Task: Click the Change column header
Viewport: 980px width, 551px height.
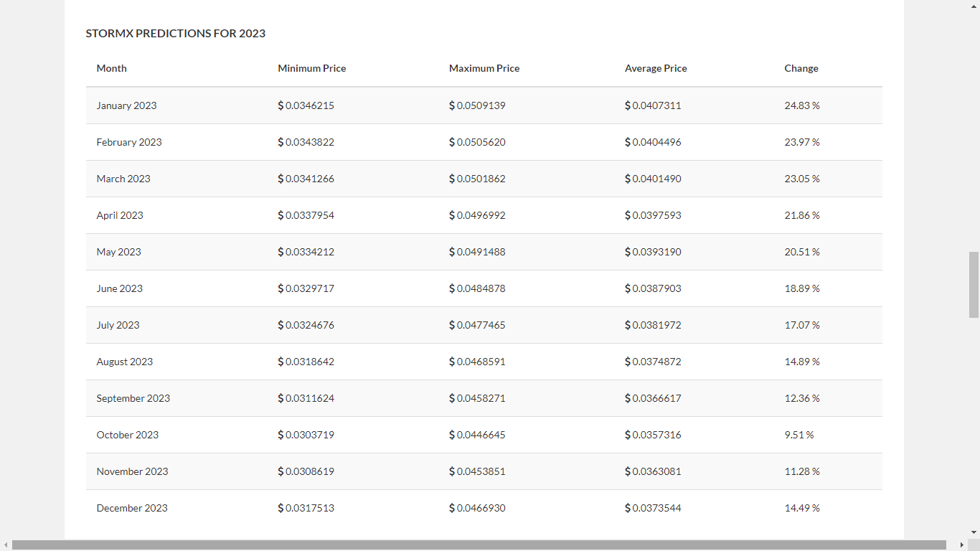Action: point(801,68)
